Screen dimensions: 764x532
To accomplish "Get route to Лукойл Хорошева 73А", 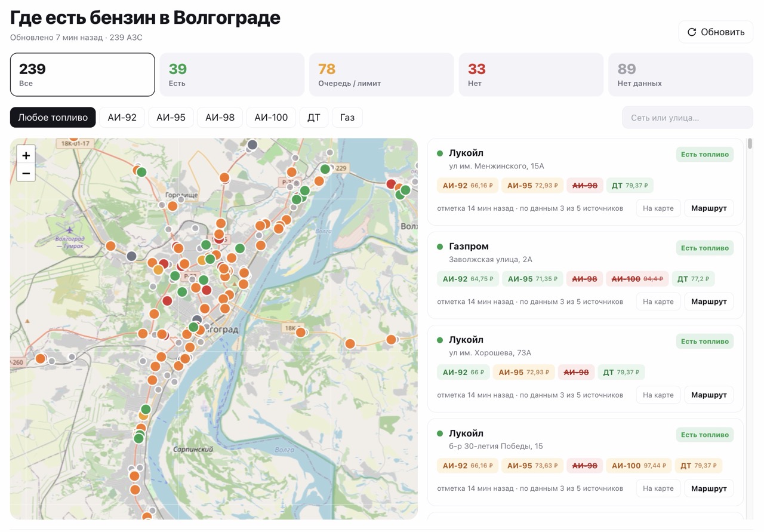I will (x=709, y=395).
